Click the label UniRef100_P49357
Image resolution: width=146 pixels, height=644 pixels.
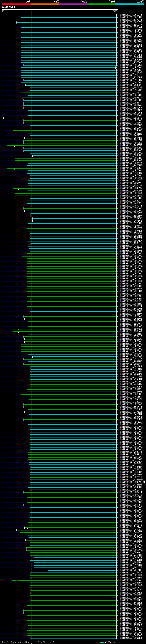click(131, 146)
